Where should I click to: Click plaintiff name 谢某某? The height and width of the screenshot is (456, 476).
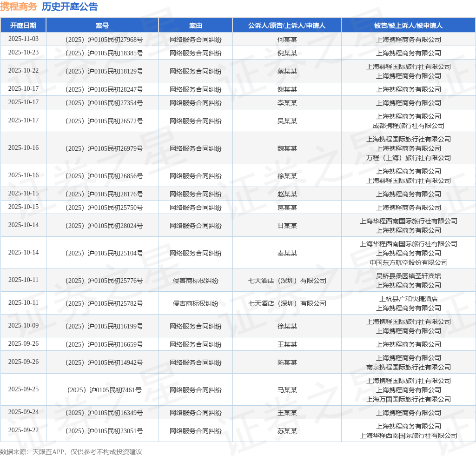[287, 89]
